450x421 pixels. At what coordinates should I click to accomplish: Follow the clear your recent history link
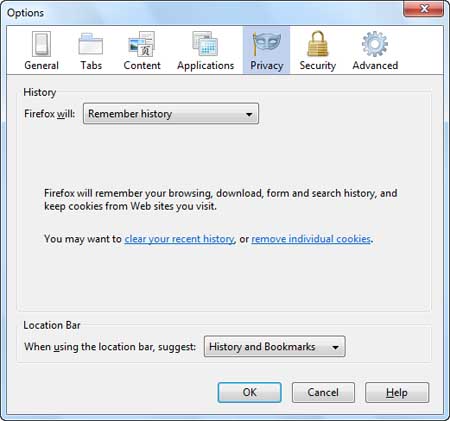[x=179, y=239]
